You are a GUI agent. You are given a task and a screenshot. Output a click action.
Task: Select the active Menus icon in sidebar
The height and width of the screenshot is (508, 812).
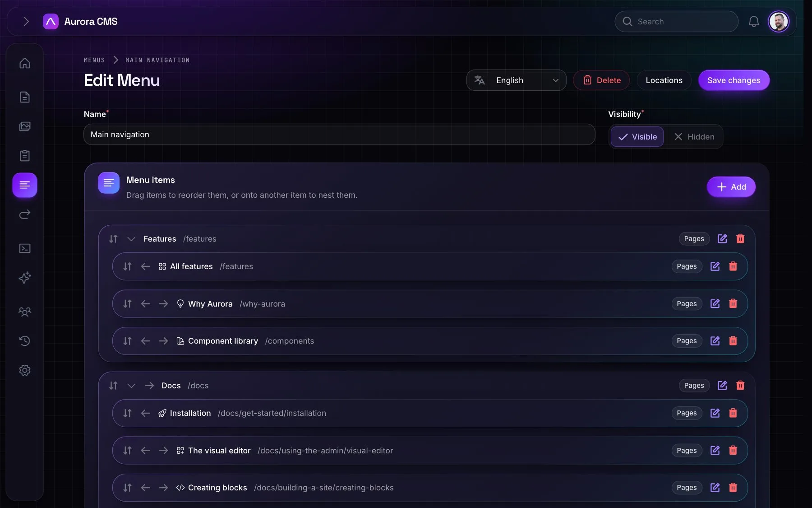(25, 185)
